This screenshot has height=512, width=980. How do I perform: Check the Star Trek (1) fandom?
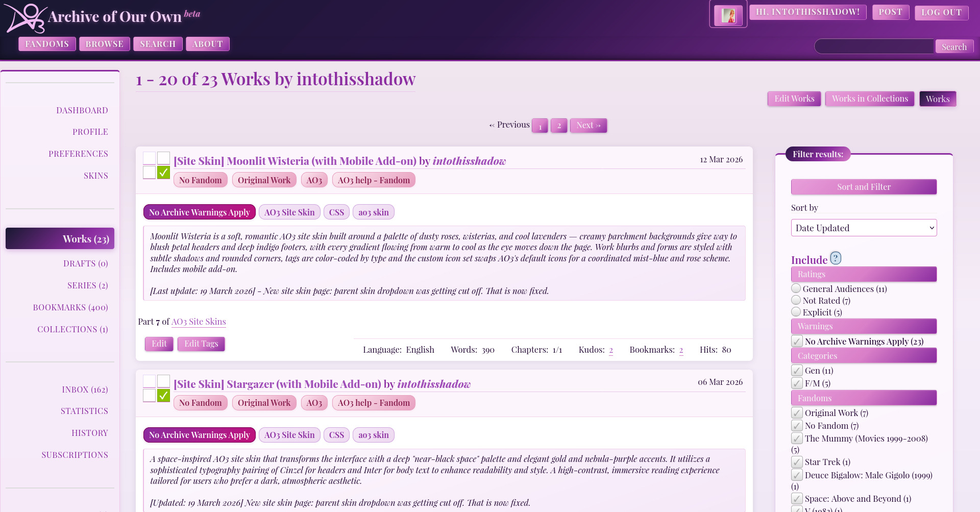click(797, 462)
